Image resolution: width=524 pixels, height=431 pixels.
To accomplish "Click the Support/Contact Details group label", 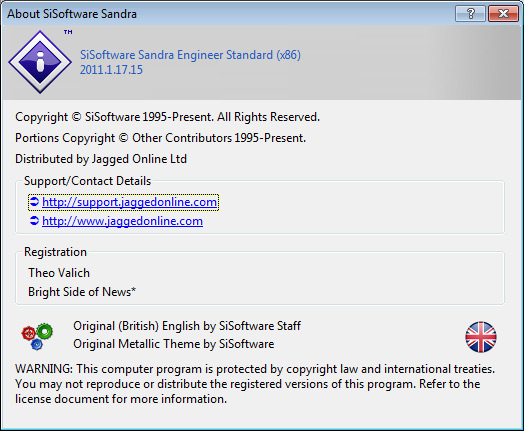I will (88, 181).
